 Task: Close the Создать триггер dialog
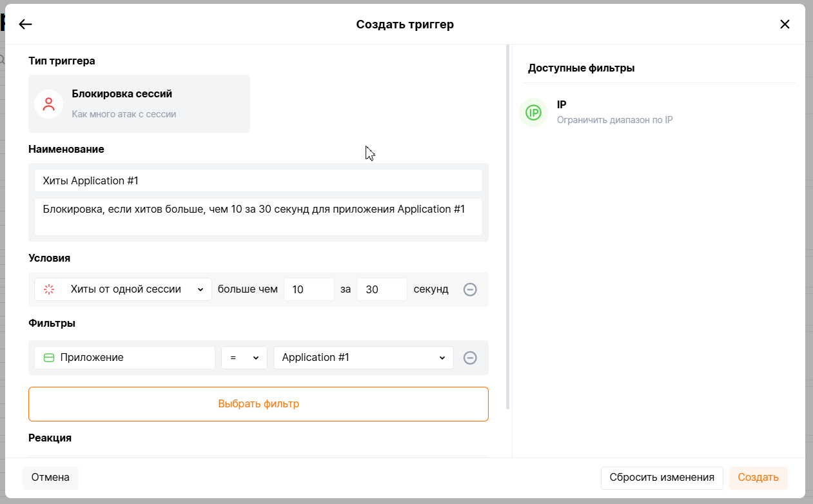tap(785, 24)
